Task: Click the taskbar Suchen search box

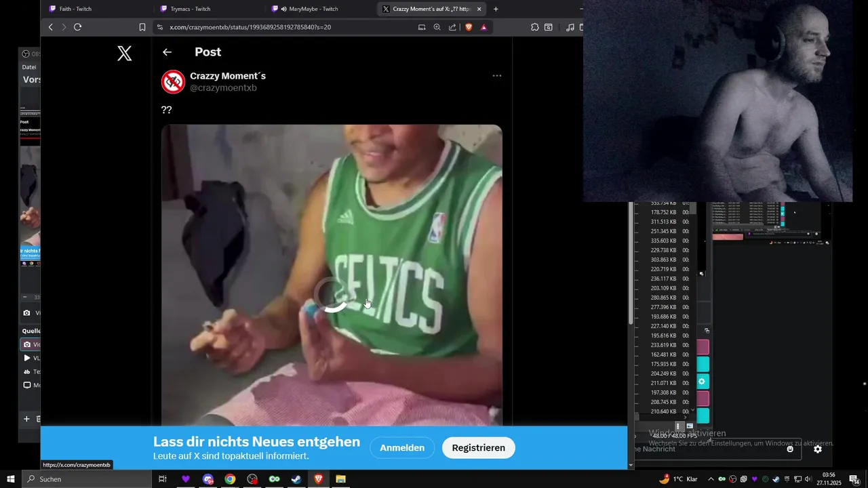Action: point(87,479)
